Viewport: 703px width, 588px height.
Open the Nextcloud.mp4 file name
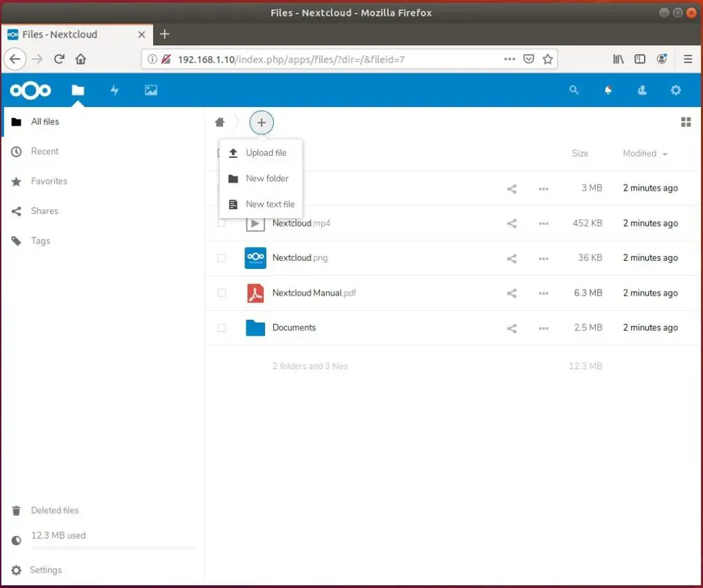(301, 223)
